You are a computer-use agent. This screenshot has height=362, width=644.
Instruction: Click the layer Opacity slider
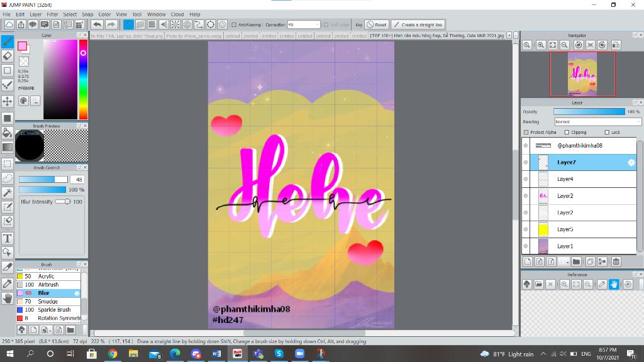589,112
